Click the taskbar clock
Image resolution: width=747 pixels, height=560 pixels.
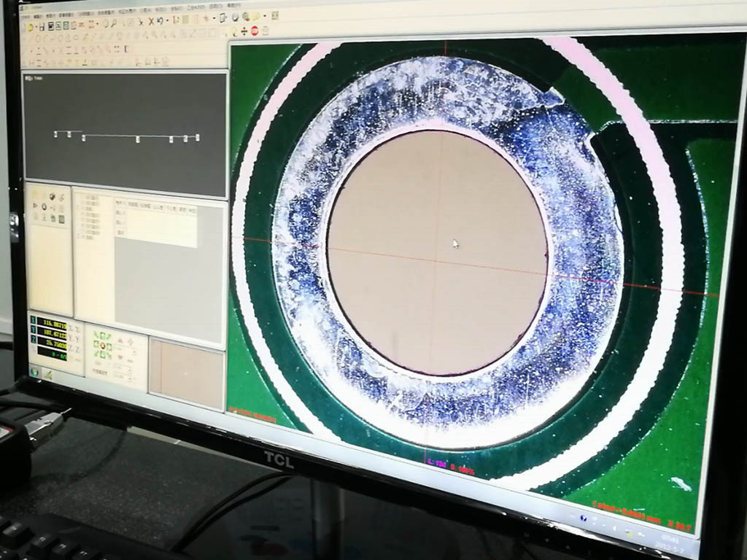pos(670,545)
